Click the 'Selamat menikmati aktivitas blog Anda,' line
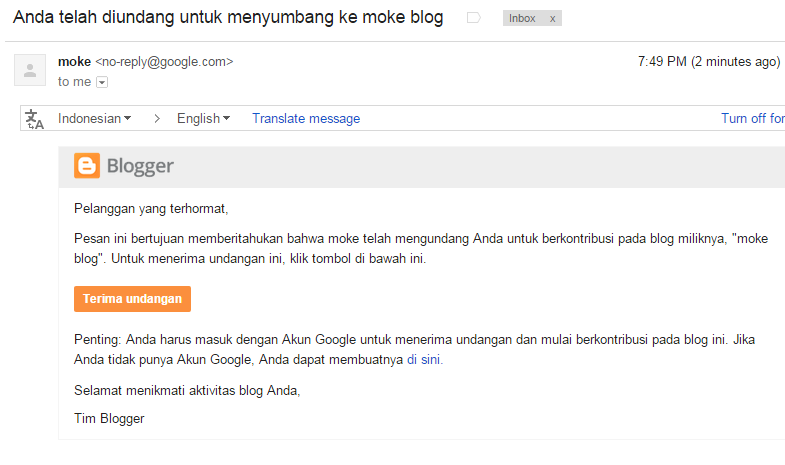 [187, 390]
